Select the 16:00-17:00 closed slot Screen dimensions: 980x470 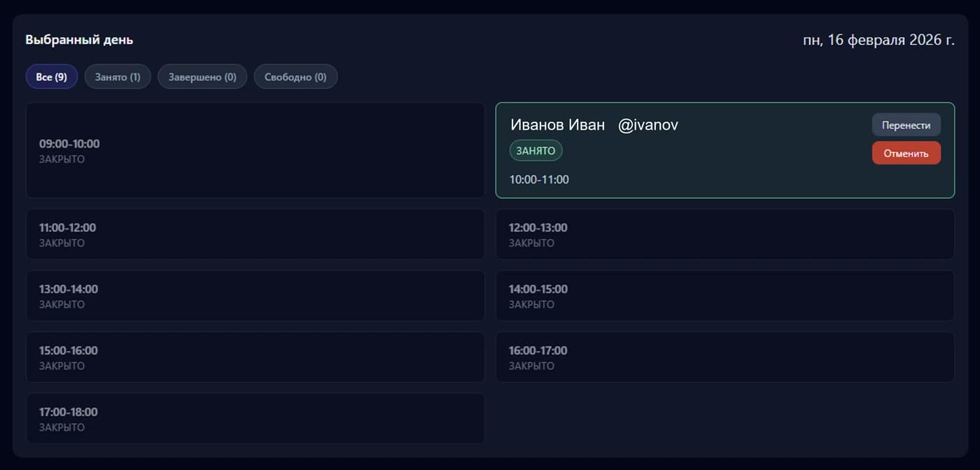coord(724,357)
